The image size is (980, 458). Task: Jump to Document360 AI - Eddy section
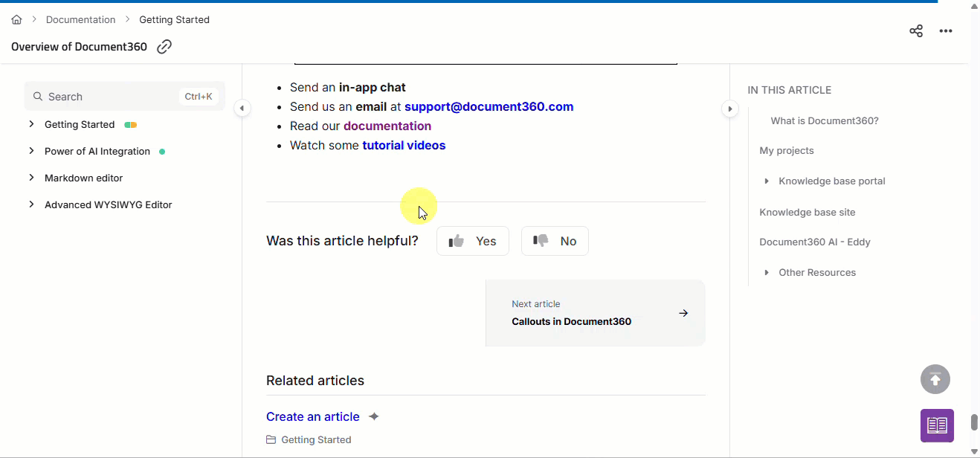coord(815,242)
